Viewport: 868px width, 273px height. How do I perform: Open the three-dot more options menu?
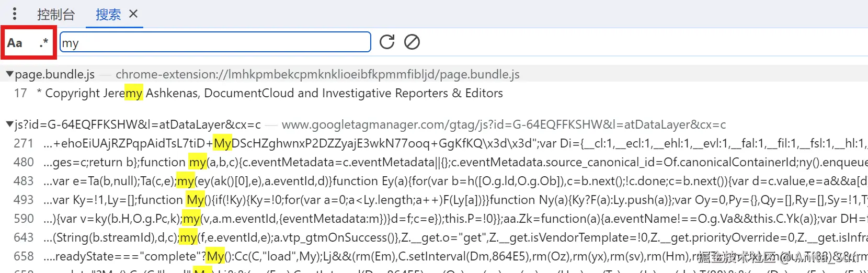point(15,14)
